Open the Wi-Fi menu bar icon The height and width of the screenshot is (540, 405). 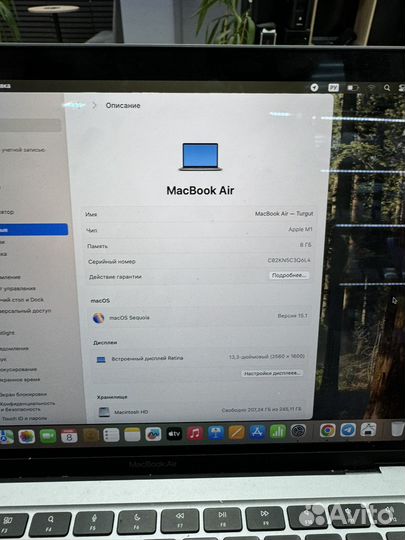click(371, 88)
